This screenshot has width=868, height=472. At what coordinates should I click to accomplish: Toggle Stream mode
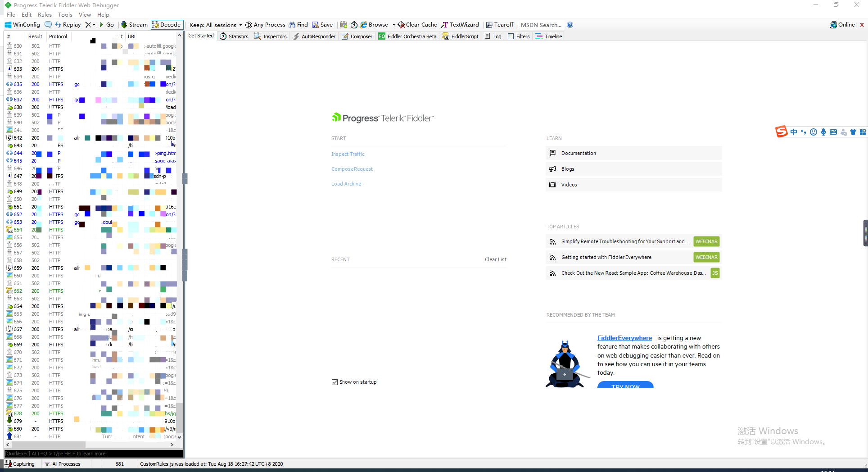[134, 25]
